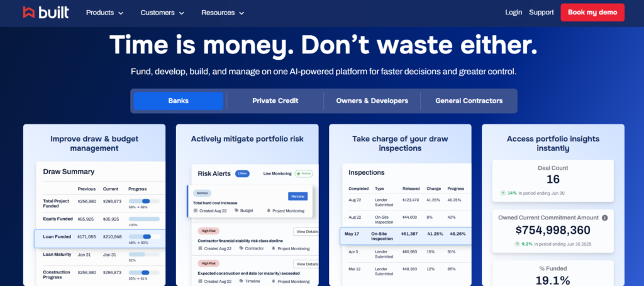Click Review on Total hard cost increase

tap(297, 196)
